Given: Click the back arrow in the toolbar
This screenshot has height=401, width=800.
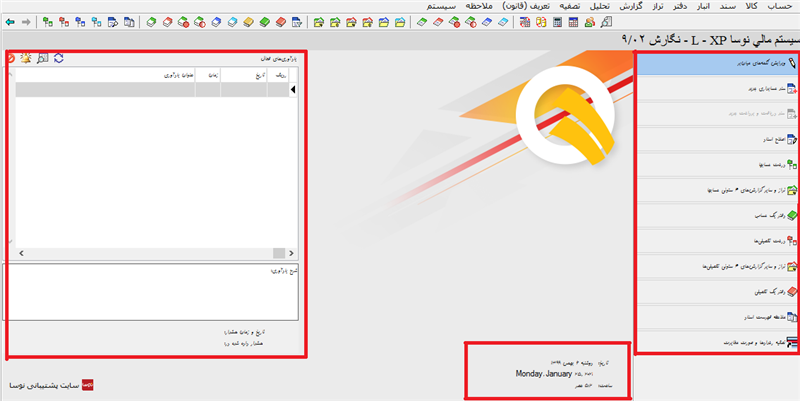Looking at the screenshot, I should 10,20.
